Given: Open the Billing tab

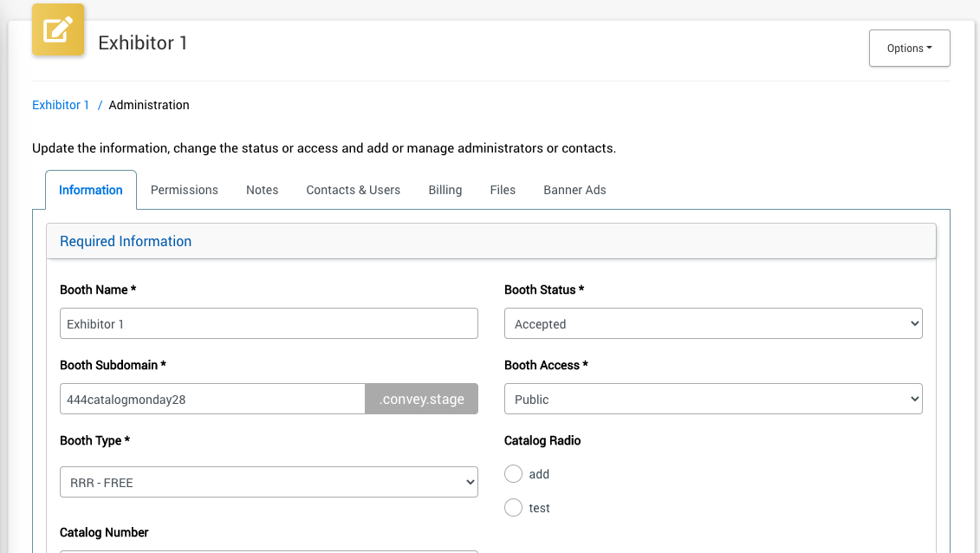Looking at the screenshot, I should click(445, 190).
